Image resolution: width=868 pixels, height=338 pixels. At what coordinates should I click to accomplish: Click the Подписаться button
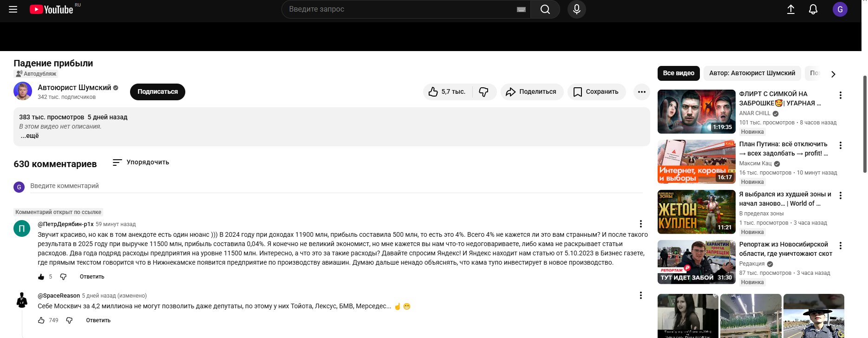[x=157, y=92]
